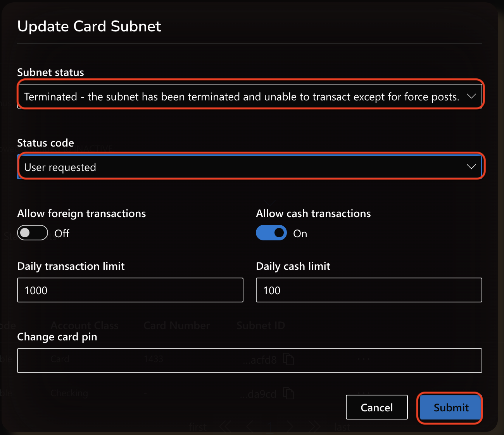Select the User requested status text
This screenshot has height=435, width=504.
(x=60, y=167)
